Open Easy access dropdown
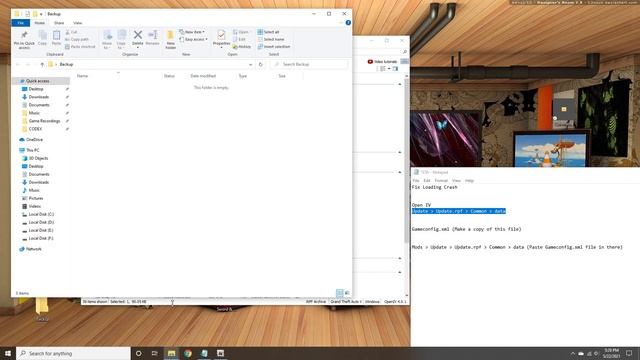 193,39
